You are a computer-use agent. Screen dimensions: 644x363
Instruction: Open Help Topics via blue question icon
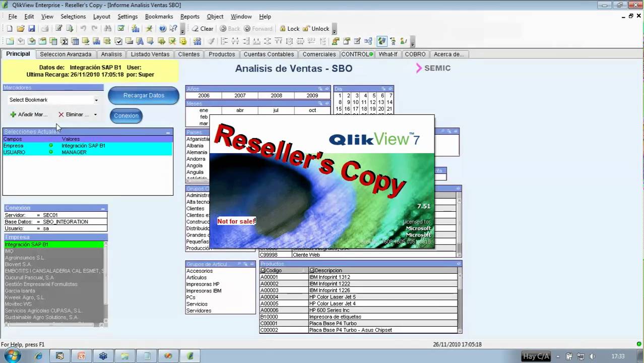[162, 29]
